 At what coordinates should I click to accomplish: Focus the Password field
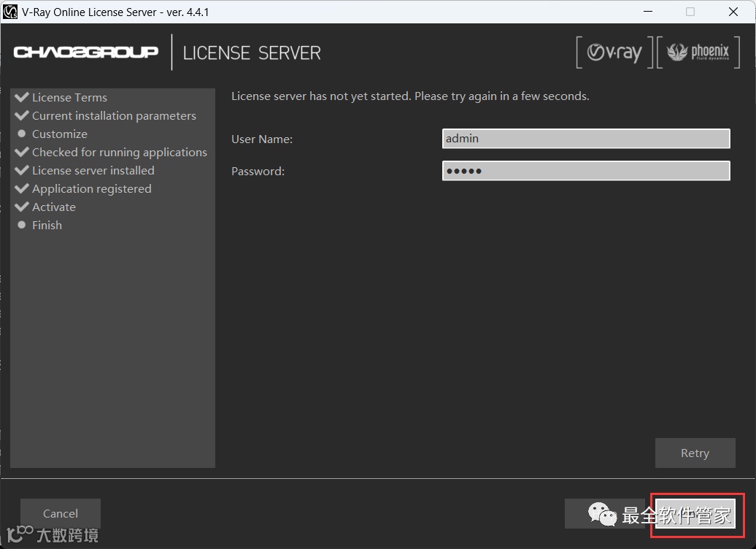pyautogui.click(x=586, y=171)
